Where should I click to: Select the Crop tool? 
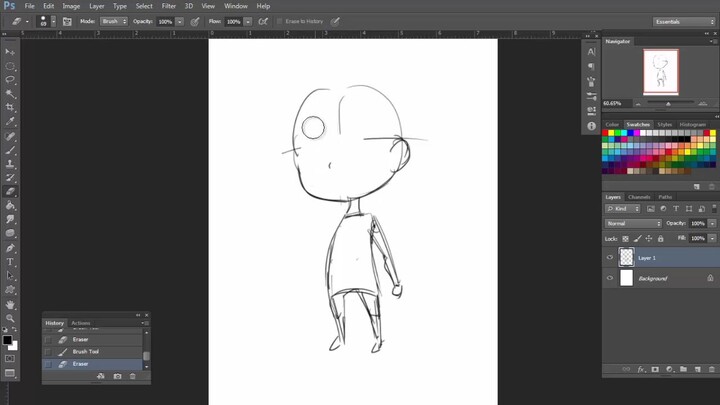(10, 107)
